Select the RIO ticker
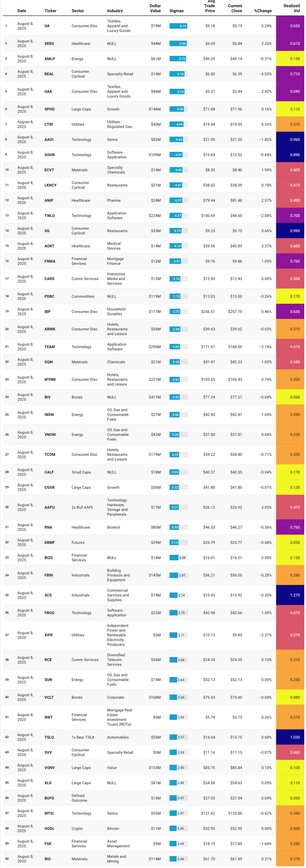 [48, 859]
